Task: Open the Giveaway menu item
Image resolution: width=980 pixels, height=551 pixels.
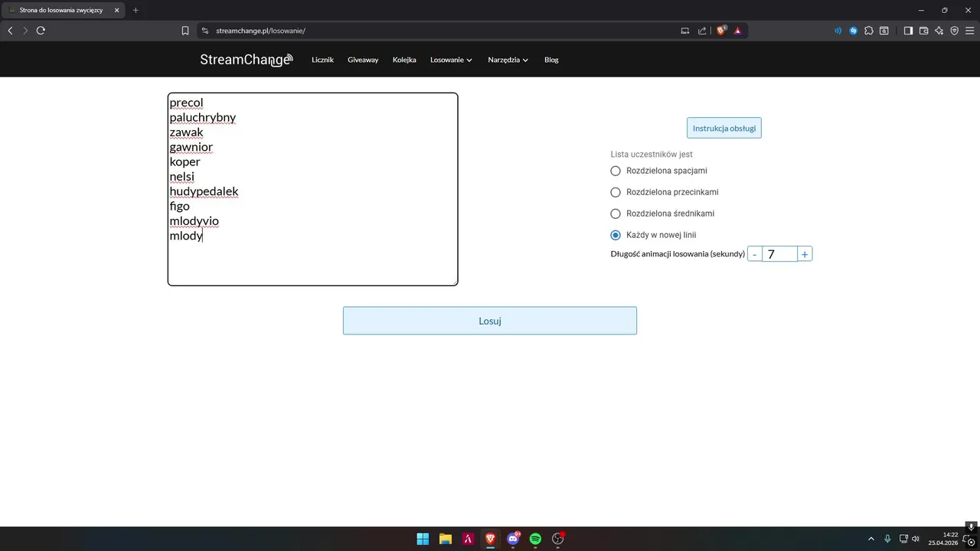Action: [363, 60]
